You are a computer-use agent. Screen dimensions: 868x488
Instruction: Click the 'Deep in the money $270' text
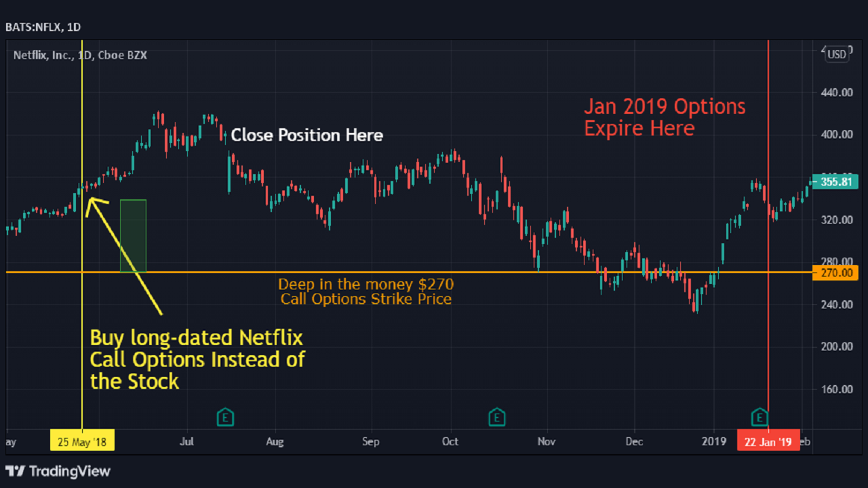(x=366, y=284)
